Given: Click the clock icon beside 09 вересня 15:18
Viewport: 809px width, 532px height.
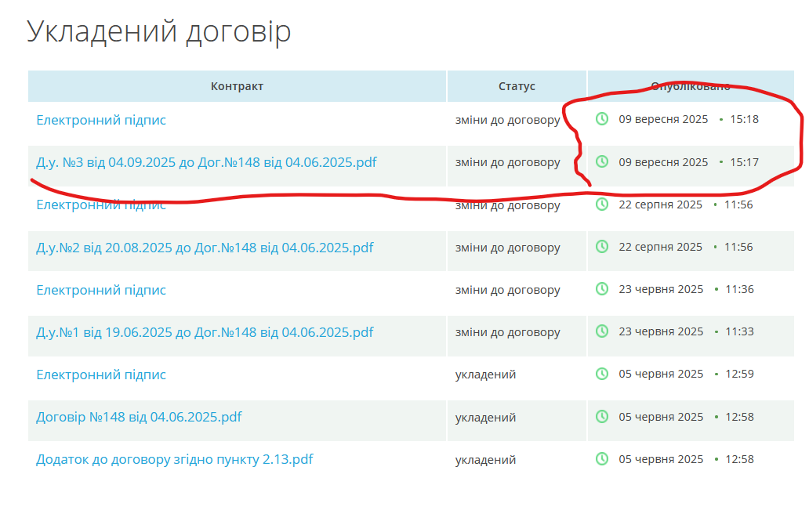Looking at the screenshot, I should 602,119.
